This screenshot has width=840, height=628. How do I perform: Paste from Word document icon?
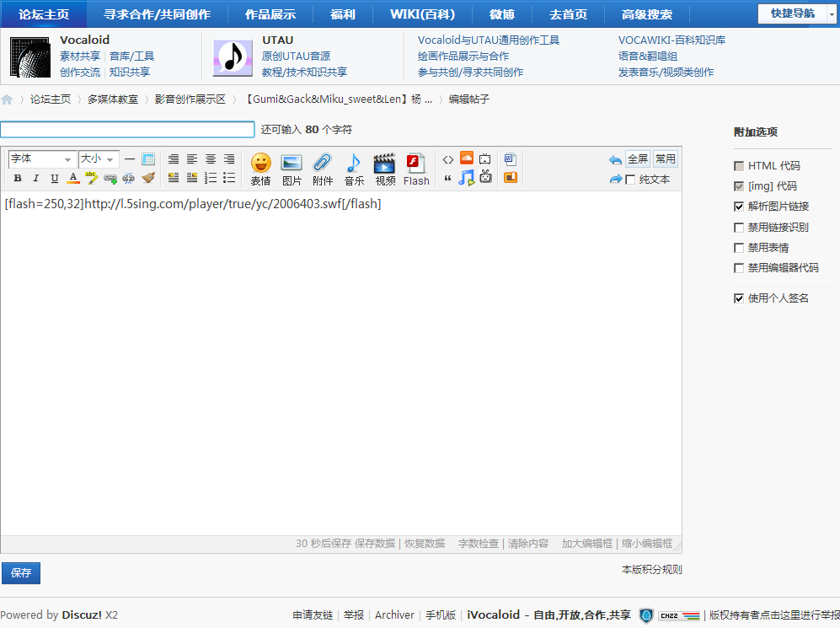pos(510,159)
